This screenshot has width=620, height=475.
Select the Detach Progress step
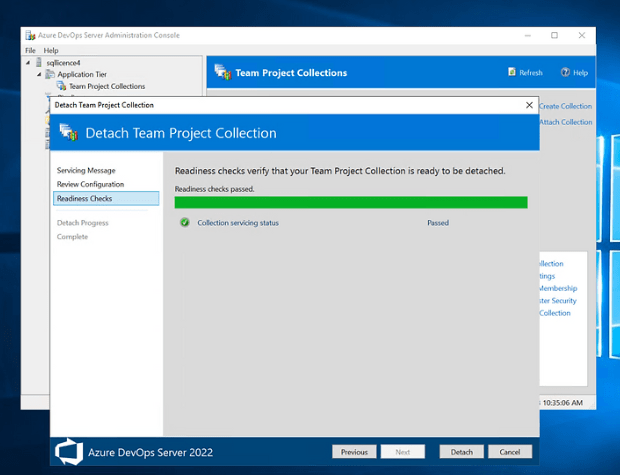coord(82,223)
